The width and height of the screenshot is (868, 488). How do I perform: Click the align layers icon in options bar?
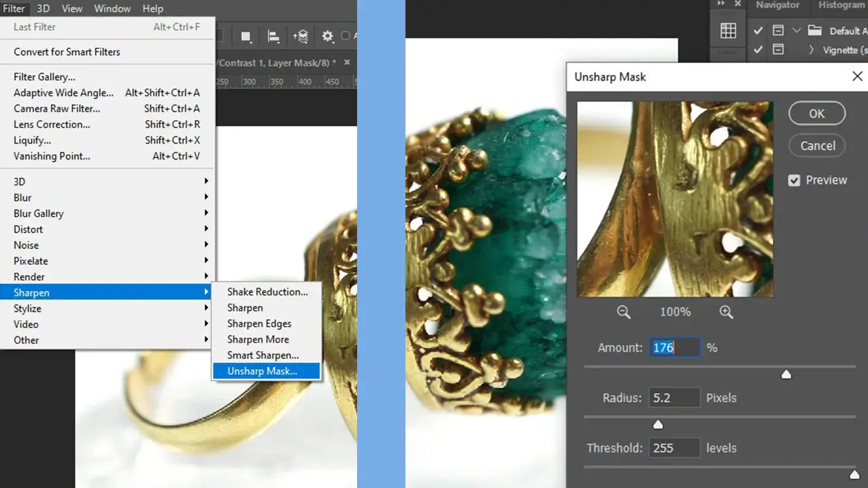coord(274,36)
